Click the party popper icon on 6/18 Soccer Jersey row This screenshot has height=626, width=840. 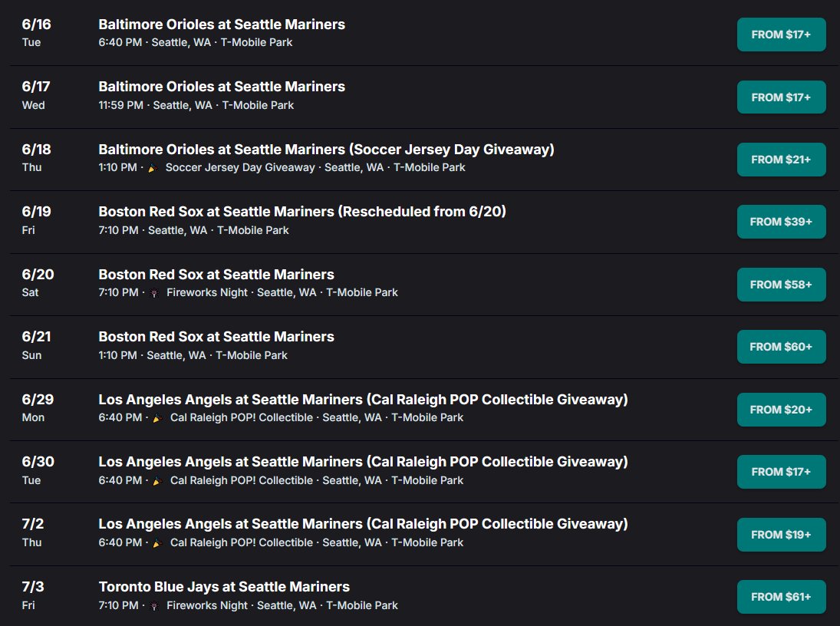click(x=153, y=168)
